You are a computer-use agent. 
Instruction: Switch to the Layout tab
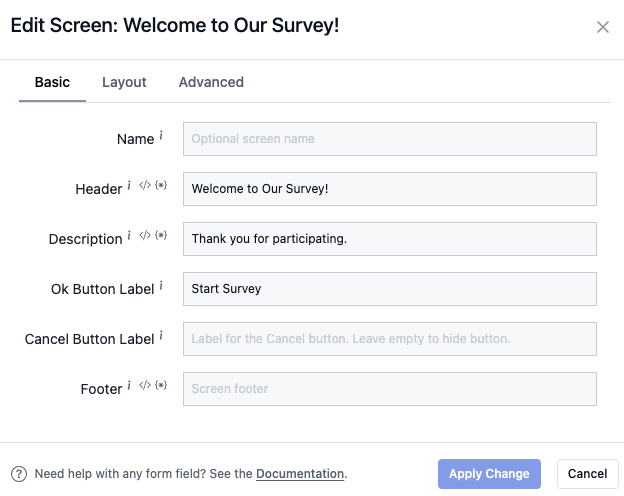(x=124, y=82)
